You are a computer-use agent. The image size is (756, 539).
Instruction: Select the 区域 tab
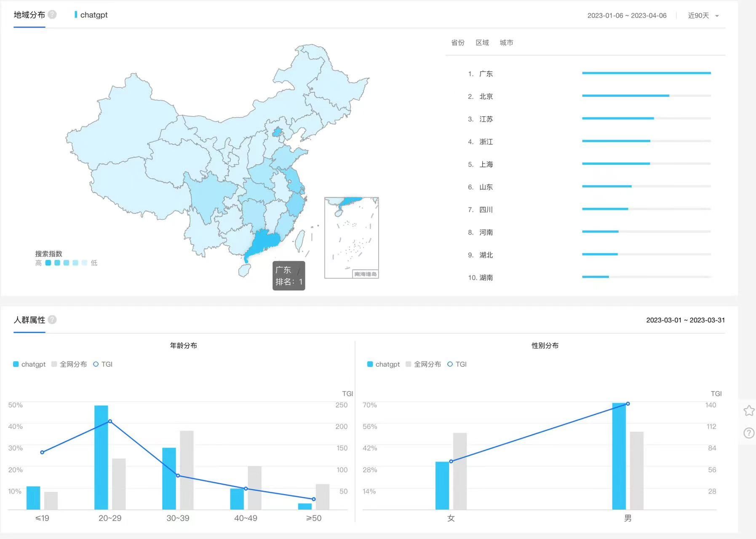coord(482,43)
